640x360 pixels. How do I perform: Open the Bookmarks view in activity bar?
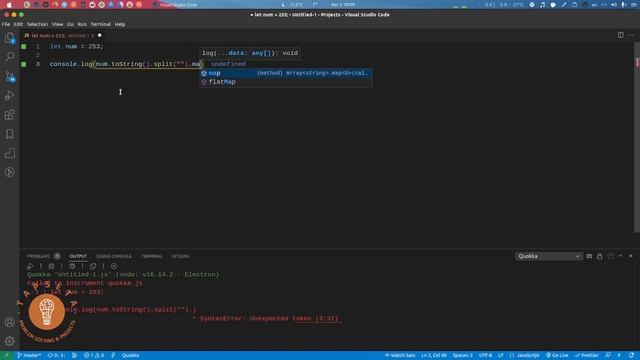pos(9,134)
